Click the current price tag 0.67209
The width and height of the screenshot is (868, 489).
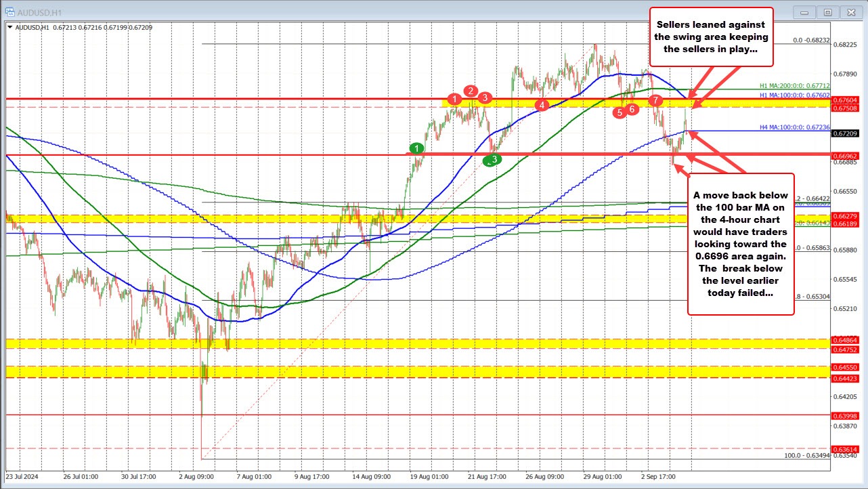(845, 134)
